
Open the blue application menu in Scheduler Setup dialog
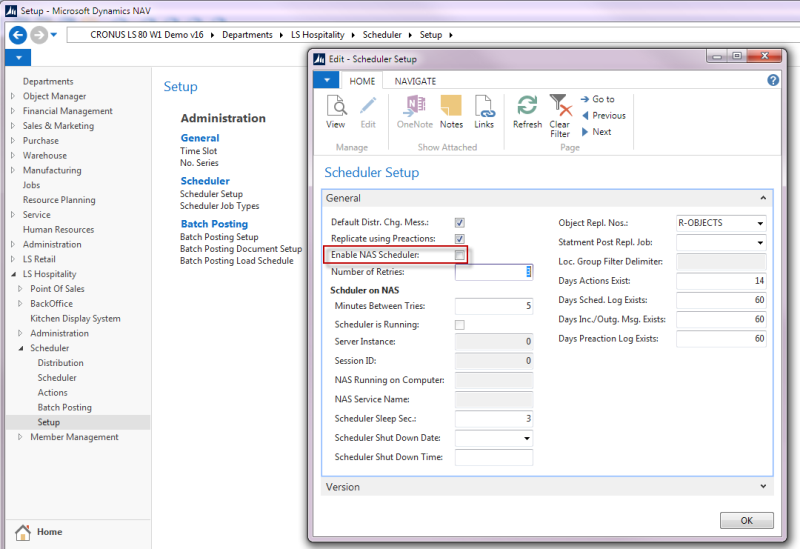327,80
